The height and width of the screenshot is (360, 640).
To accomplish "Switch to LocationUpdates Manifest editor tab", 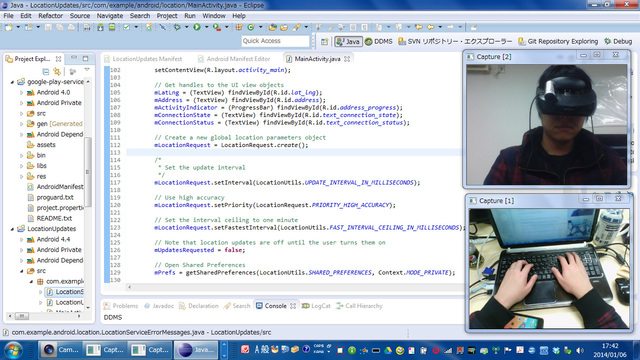I will point(143,59).
